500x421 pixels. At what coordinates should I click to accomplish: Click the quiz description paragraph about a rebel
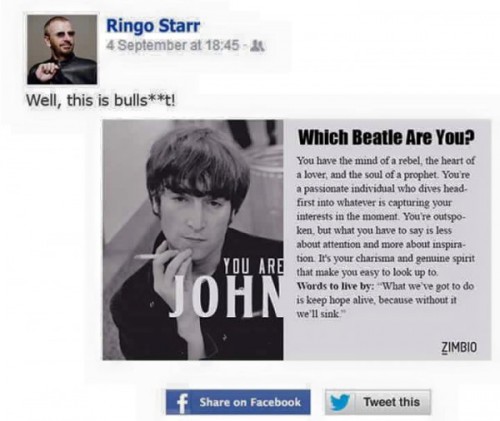pos(386,216)
